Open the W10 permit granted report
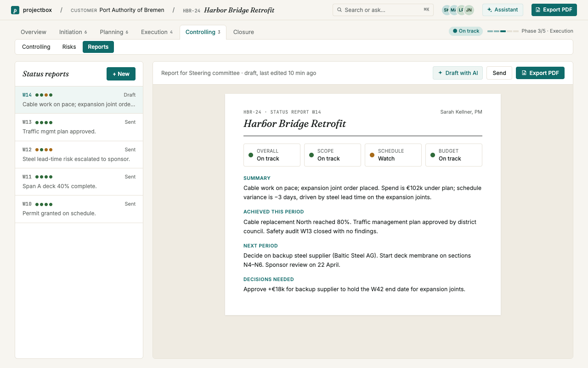 coord(79,209)
